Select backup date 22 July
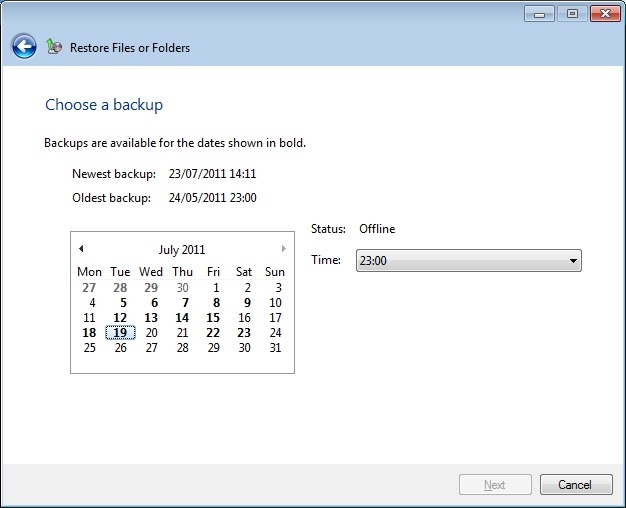Viewport: 626px width, 508px height. 213,333
